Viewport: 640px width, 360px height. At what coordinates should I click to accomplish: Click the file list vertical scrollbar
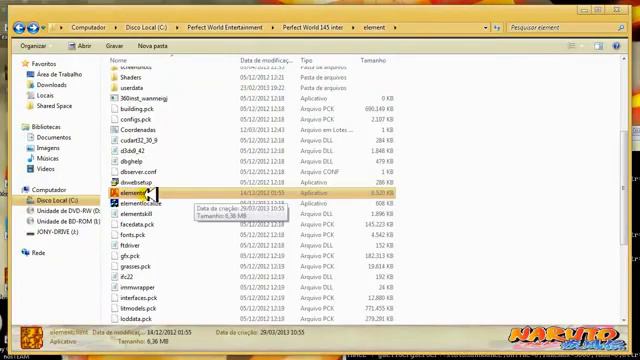[623, 189]
